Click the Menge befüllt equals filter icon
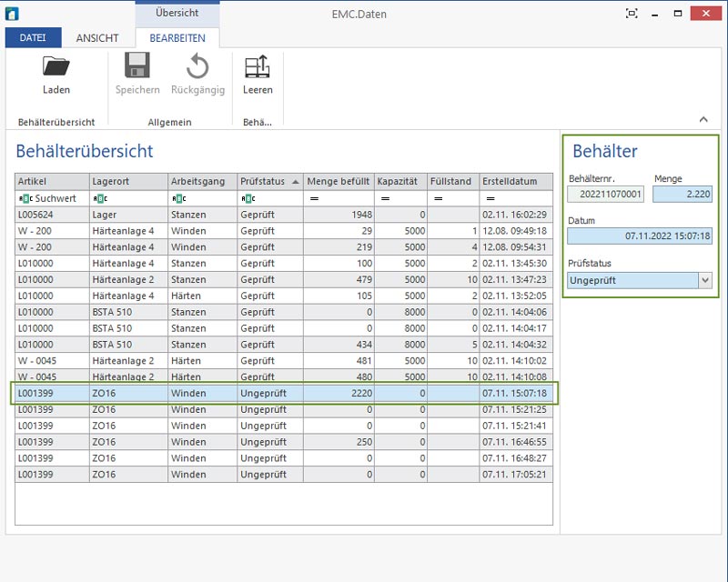 314,198
